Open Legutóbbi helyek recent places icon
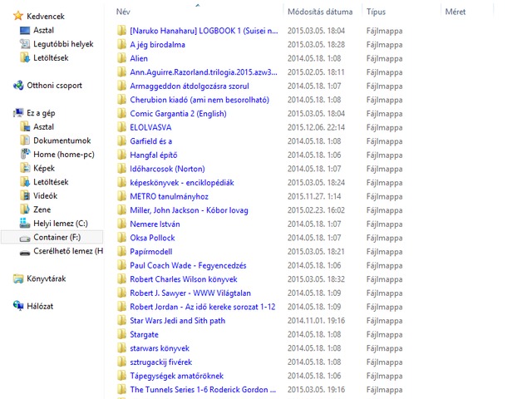The height and width of the screenshot is (399, 532). tap(25, 44)
